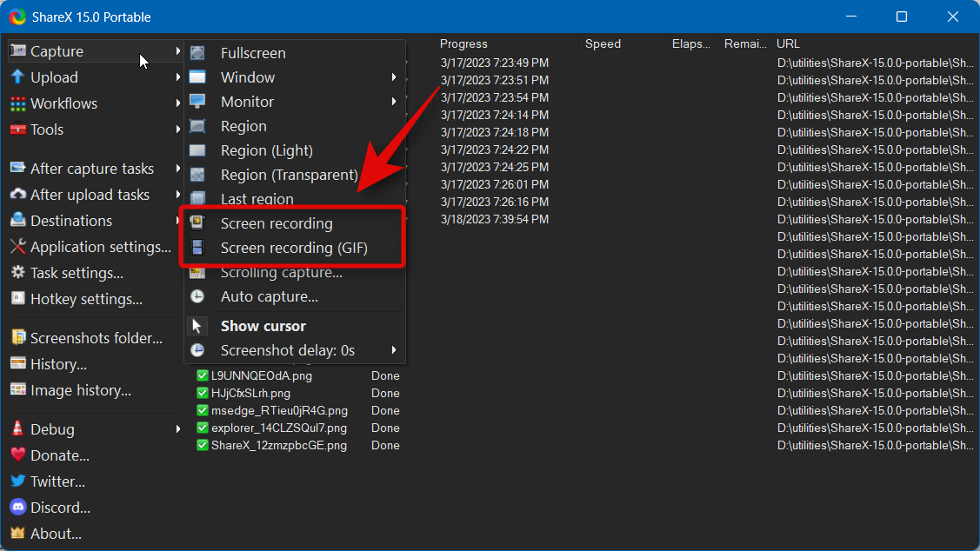Screen dimensions: 980x551
Task: Click green checkmark beside L9UNNQEOdA.png
Action: coord(203,375)
